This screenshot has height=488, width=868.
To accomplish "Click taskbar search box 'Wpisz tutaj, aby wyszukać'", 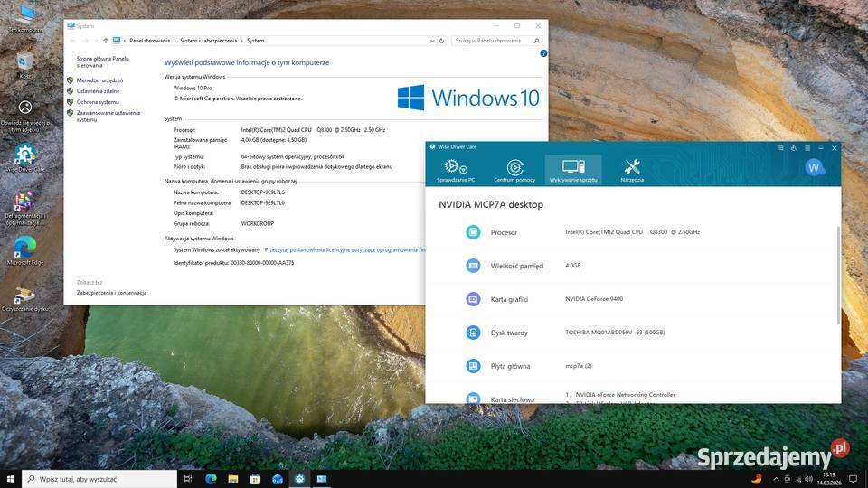I will pos(99,479).
